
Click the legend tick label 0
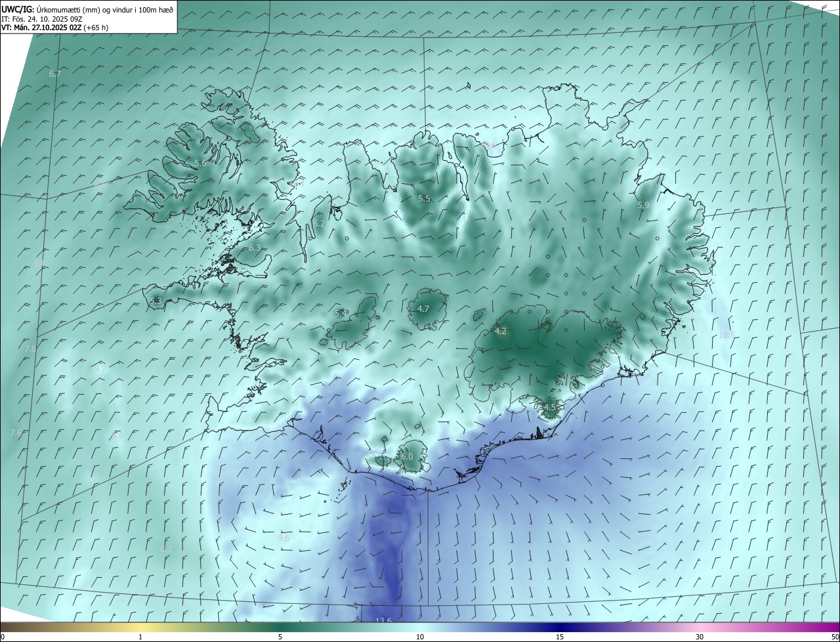pyautogui.click(x=3, y=637)
